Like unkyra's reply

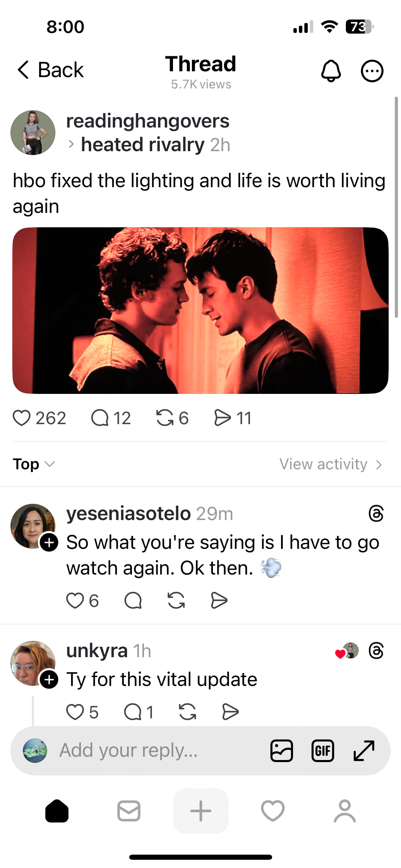75,712
